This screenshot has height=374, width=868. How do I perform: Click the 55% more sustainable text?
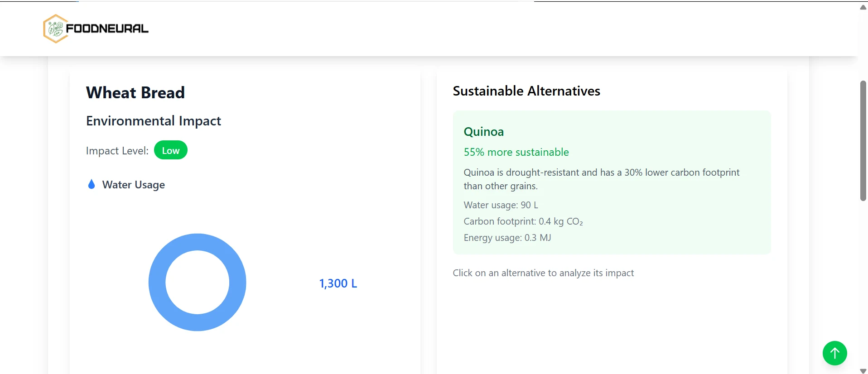516,152
